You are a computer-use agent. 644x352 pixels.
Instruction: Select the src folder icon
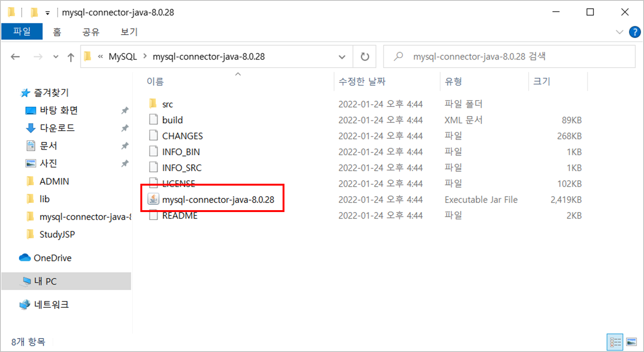[153, 103]
